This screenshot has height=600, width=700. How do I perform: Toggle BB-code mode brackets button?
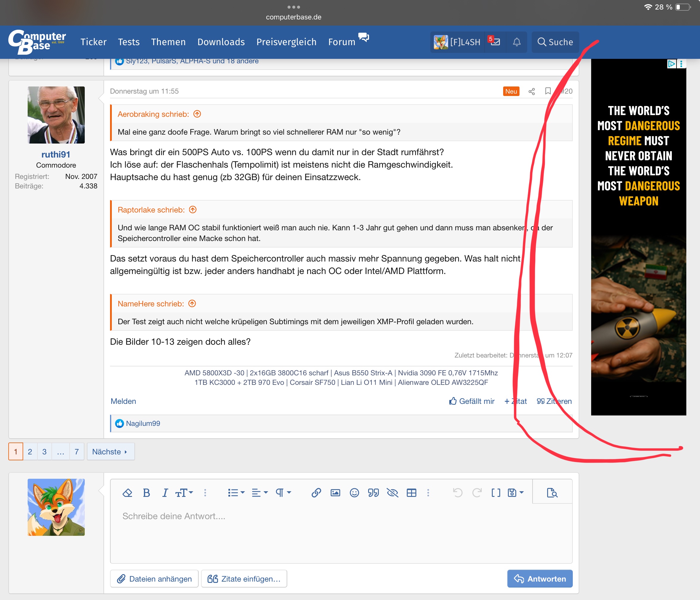click(x=496, y=493)
